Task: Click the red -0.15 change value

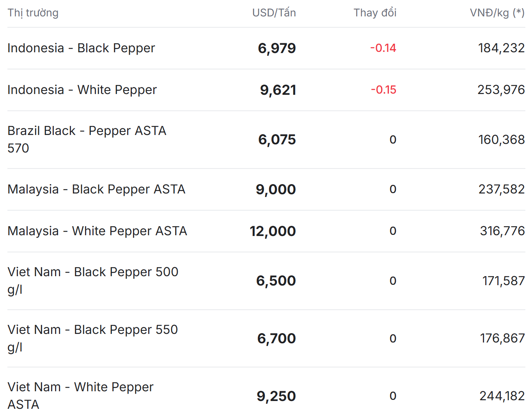Action: (x=383, y=90)
